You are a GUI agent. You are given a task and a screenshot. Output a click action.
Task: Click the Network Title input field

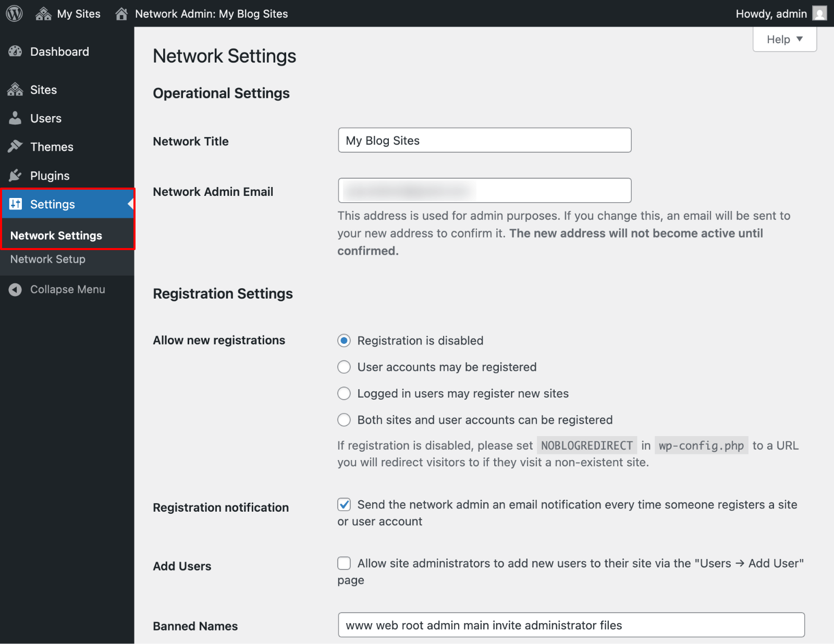[485, 140]
